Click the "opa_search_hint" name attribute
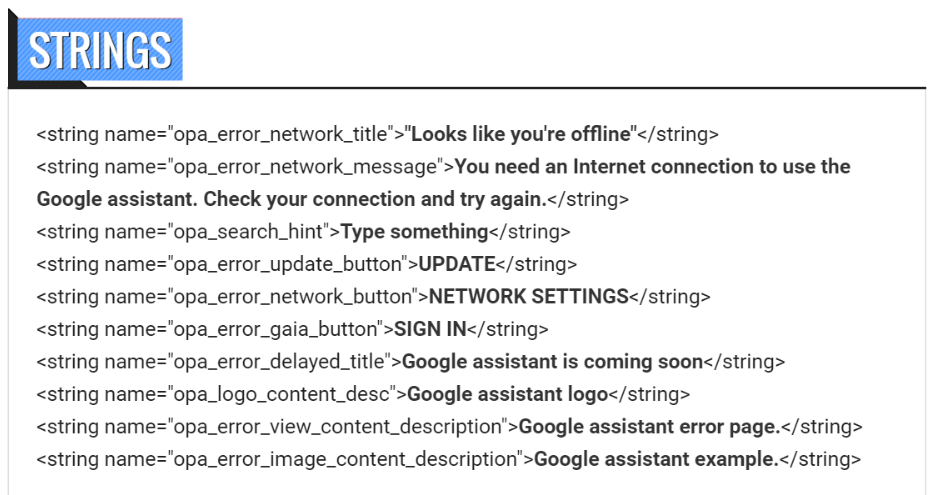 pyautogui.click(x=243, y=232)
